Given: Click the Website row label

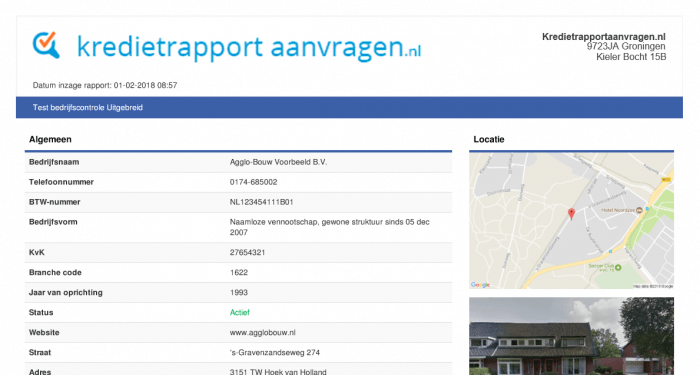Looking at the screenshot, I should [44, 333].
